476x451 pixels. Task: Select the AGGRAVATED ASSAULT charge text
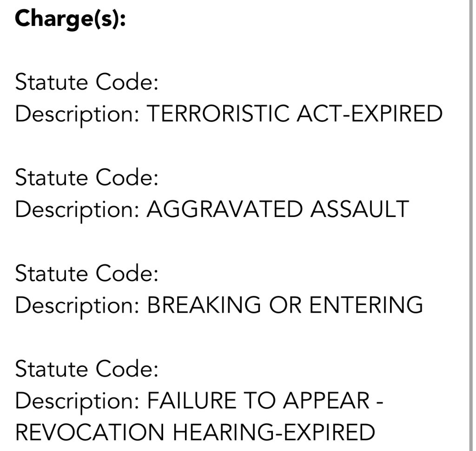click(278, 209)
